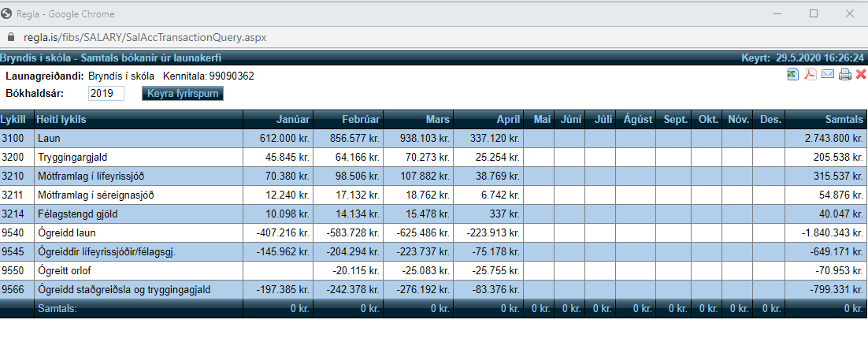
Task: Click the padlock icon in address bar
Action: coord(10,38)
